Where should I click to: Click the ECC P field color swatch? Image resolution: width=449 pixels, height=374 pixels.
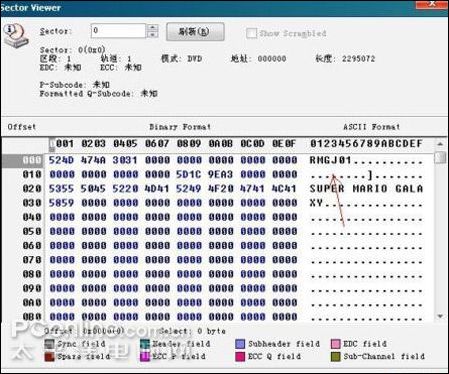click(145, 357)
